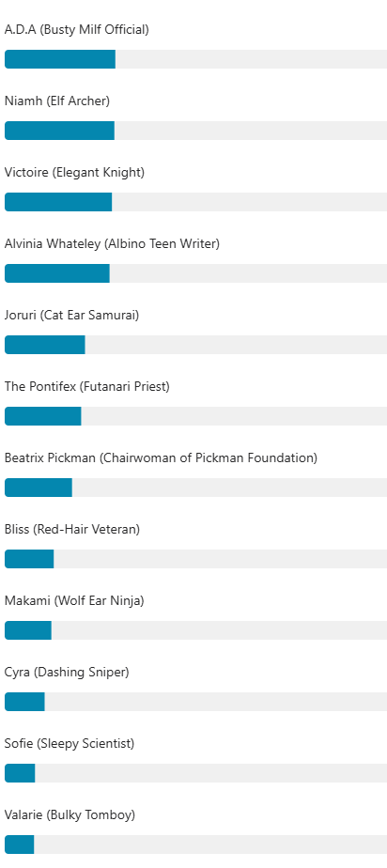Select the Bliss (Red-Hair Veteran) option
The width and height of the screenshot is (387, 868).
pos(72,530)
